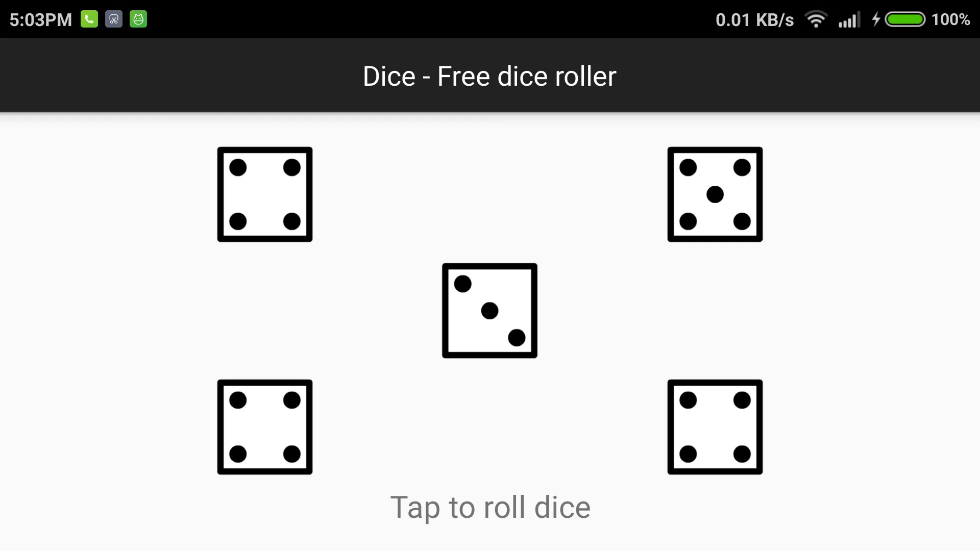
Task: Click the bottom-left dice showing four
Action: click(264, 427)
